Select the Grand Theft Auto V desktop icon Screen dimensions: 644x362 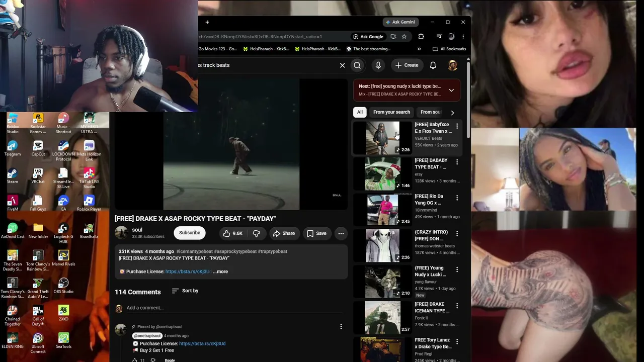coord(38,288)
